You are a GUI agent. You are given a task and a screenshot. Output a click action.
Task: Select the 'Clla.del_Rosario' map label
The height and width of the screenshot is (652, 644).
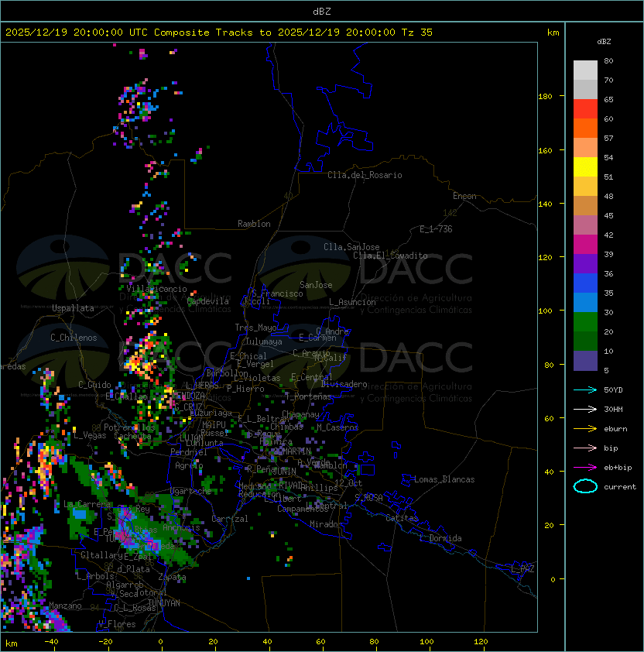coord(365,175)
